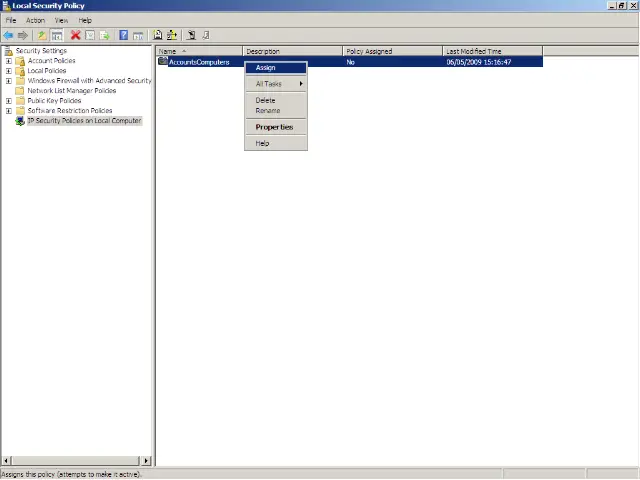Choose Properties from the context menu

(x=276, y=127)
